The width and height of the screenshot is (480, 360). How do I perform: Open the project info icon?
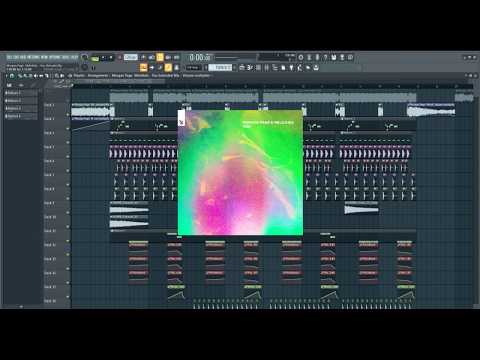click(350, 57)
